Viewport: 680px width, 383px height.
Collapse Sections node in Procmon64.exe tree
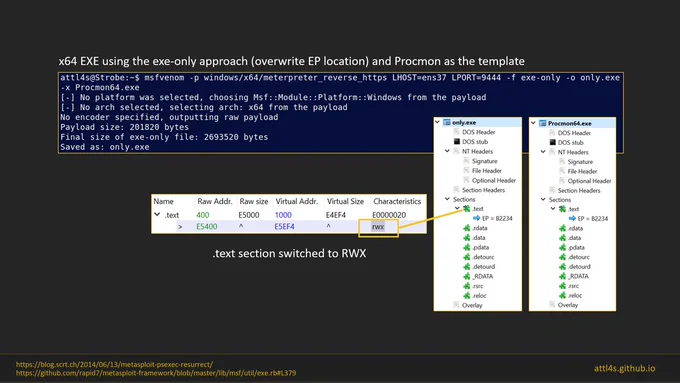pos(543,200)
